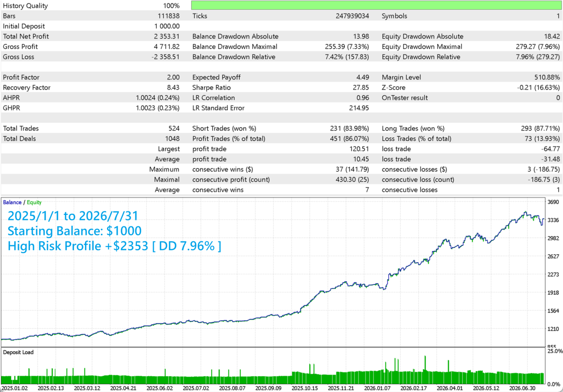Select the 3690 price axis label
The height and width of the screenshot is (392, 563).
[x=553, y=202]
